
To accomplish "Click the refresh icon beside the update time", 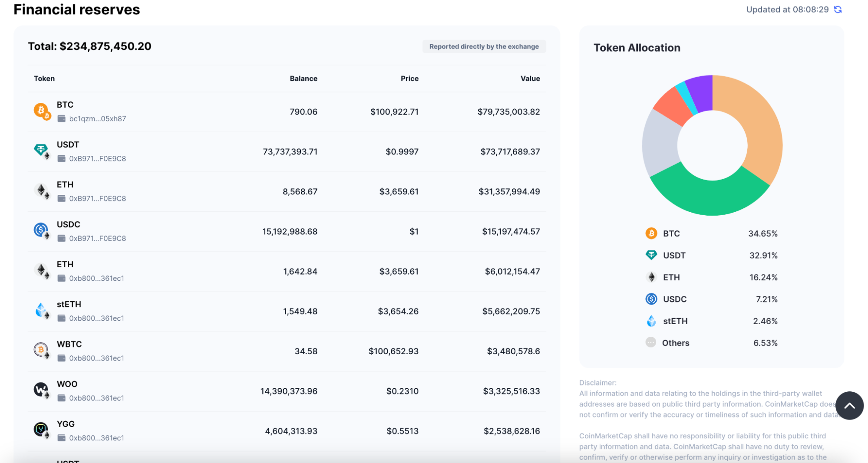I will point(838,10).
